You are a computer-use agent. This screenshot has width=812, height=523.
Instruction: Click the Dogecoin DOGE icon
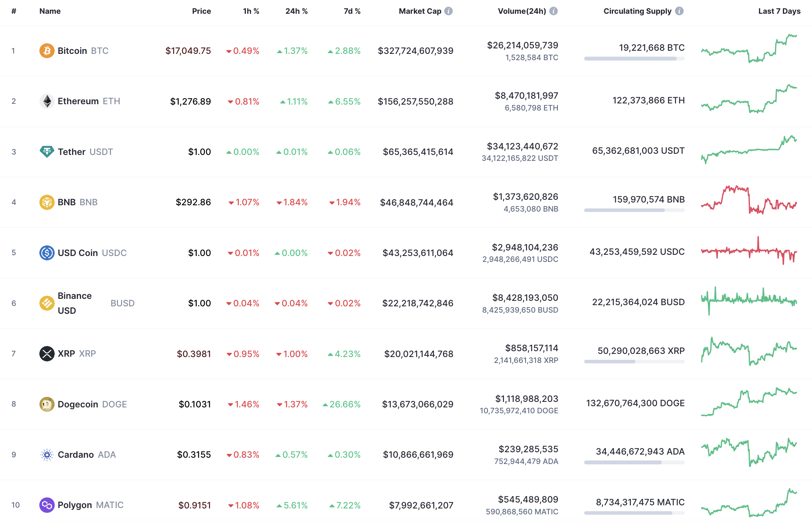click(47, 404)
